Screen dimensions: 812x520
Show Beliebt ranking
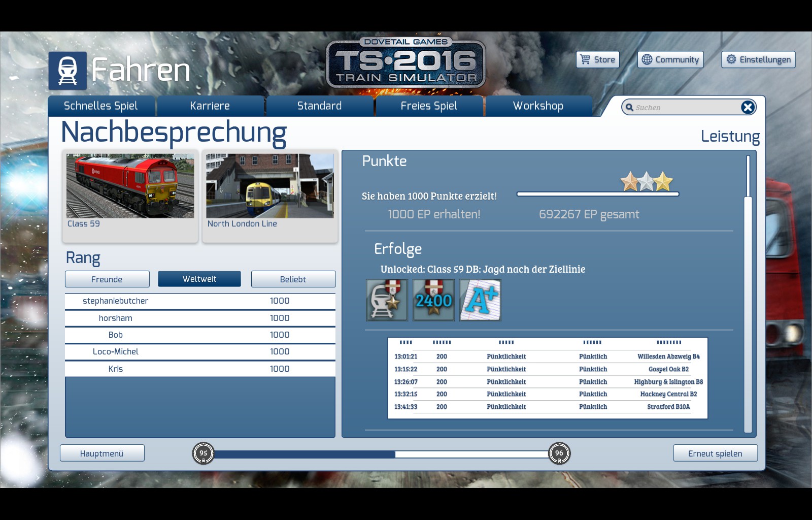coord(293,279)
